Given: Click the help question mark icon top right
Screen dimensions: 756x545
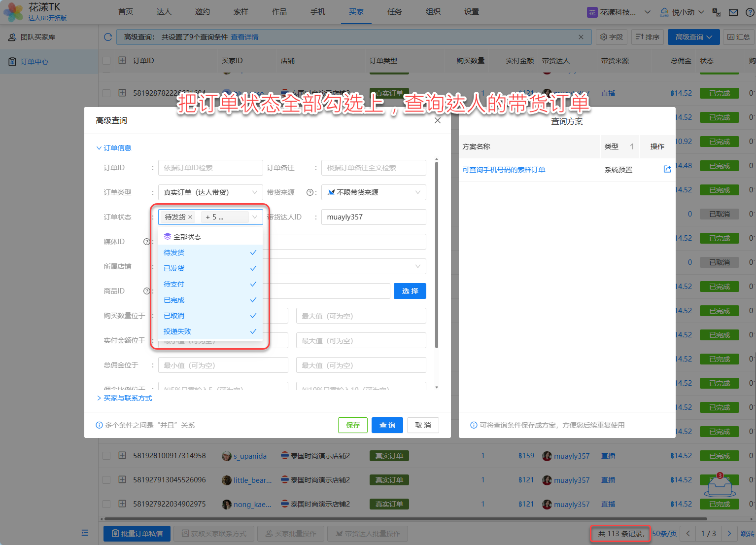Looking at the screenshot, I should point(750,12).
